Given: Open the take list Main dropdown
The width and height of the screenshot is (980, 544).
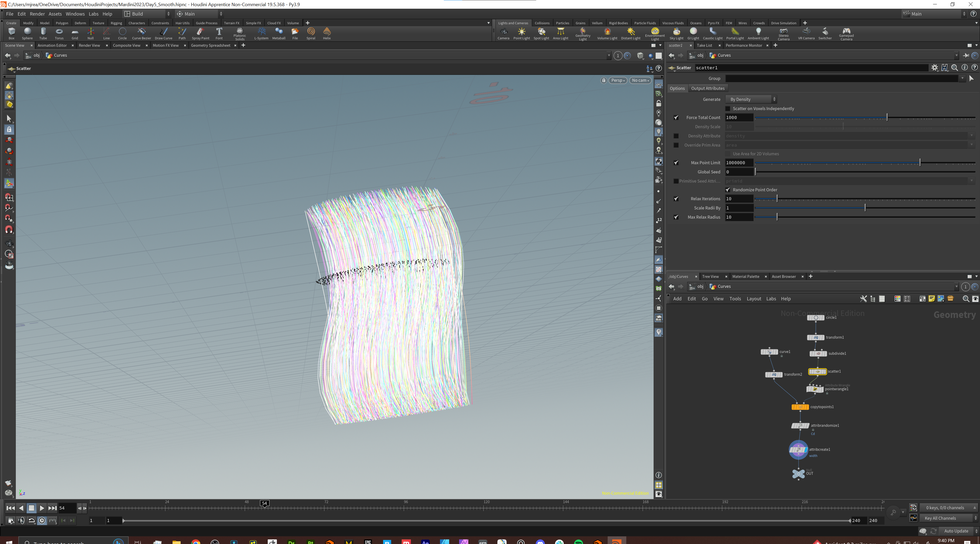Looking at the screenshot, I should (x=934, y=14).
